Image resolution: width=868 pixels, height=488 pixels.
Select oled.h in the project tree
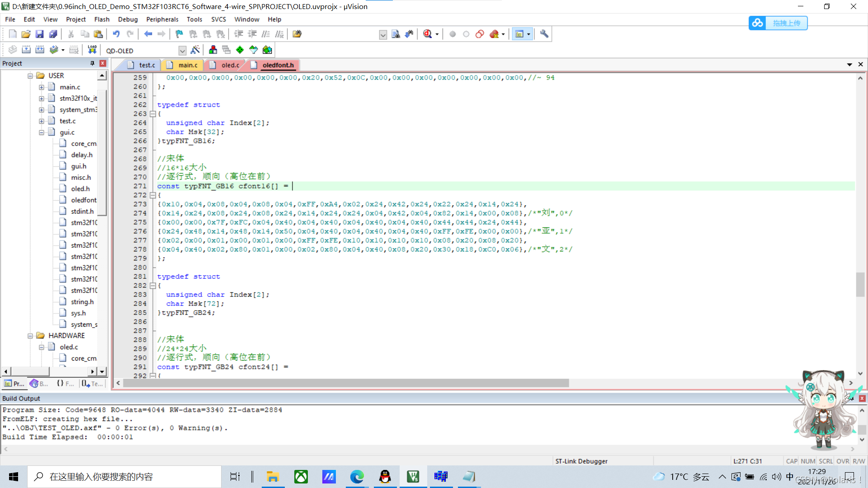pyautogui.click(x=80, y=189)
